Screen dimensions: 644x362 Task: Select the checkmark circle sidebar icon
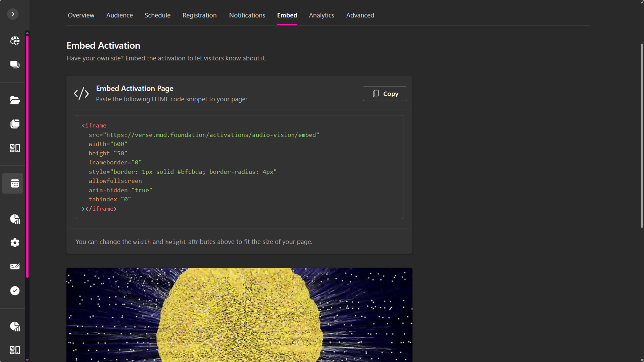tap(15, 291)
